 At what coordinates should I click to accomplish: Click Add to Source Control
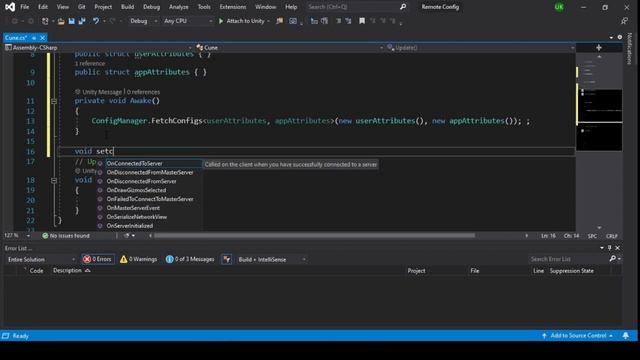578,336
